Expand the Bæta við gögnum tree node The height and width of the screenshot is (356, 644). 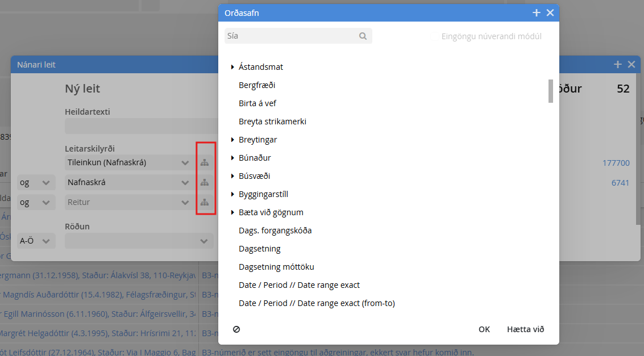pos(232,212)
